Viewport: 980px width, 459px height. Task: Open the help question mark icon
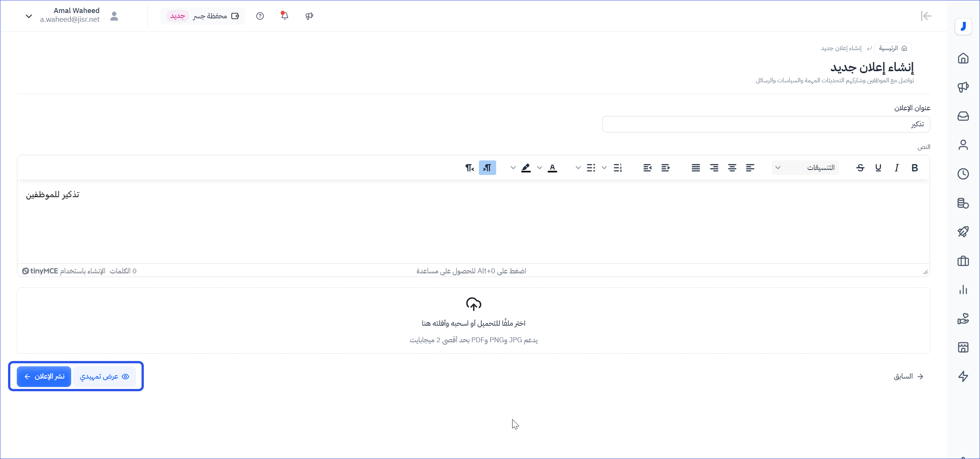[260, 16]
